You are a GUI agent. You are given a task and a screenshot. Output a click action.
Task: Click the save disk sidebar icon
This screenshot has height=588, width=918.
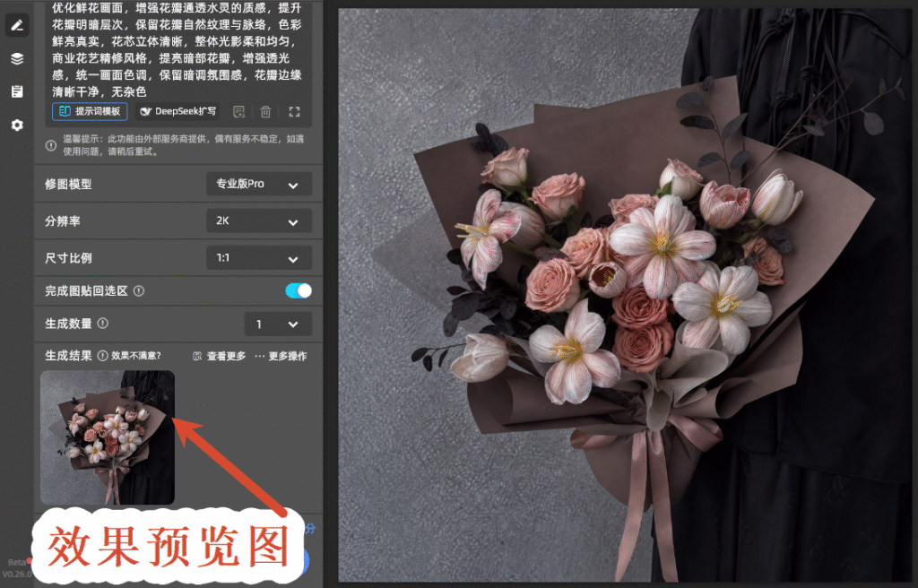pyautogui.click(x=17, y=91)
